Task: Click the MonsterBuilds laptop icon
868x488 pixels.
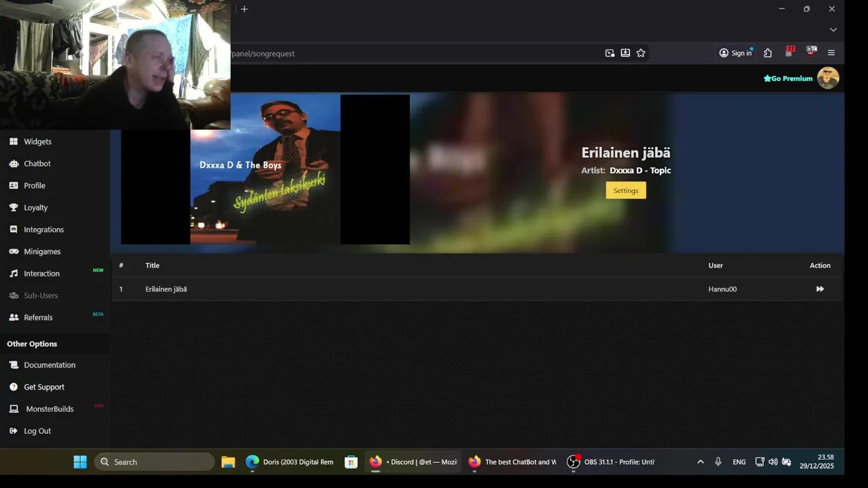Action: [x=14, y=409]
